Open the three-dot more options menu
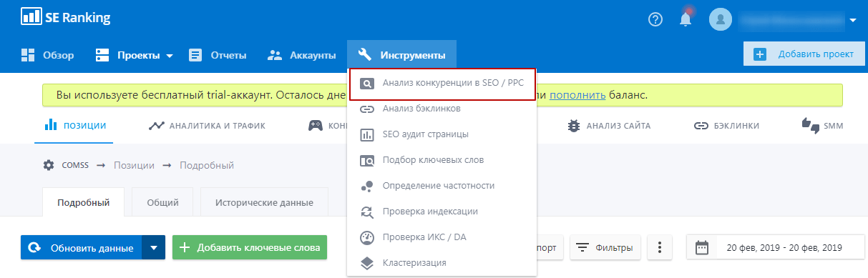This screenshot has width=868, height=278. tap(660, 248)
